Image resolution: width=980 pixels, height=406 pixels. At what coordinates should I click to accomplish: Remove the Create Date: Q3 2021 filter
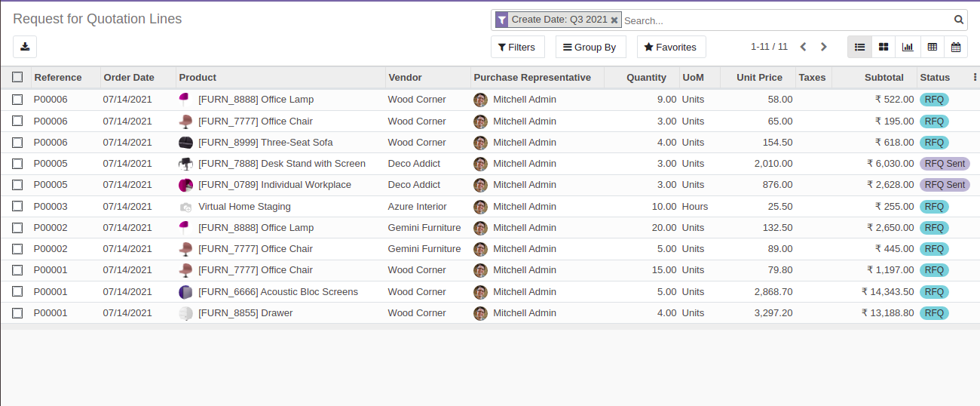coord(614,20)
